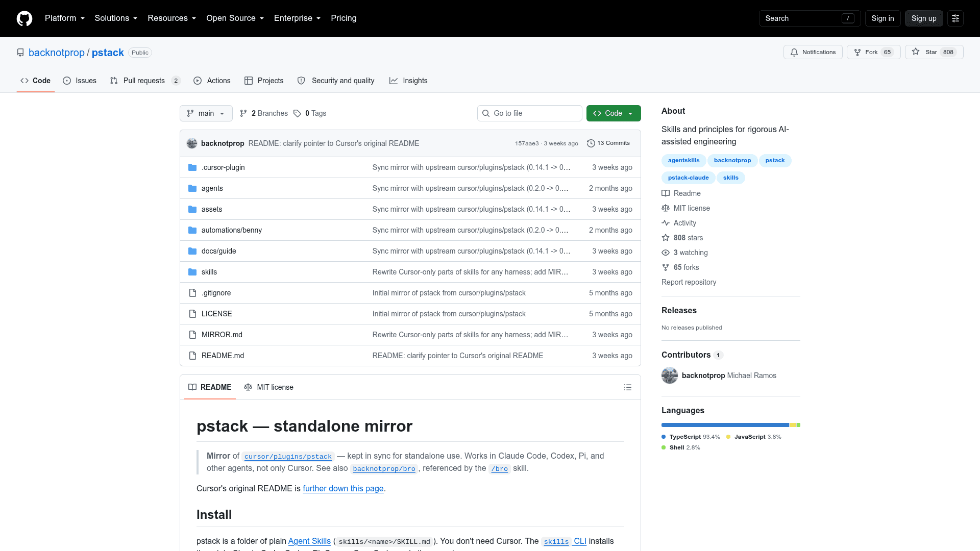The image size is (980, 551).
Task: Open the GitHub homepage logo
Action: 24,18
